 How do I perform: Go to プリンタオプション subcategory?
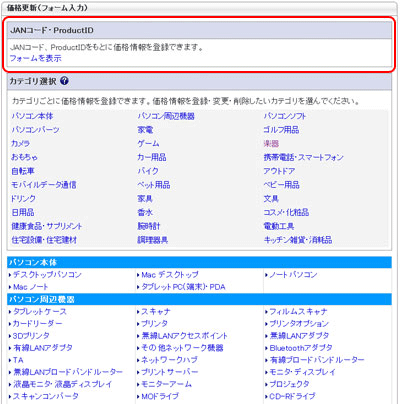pos(299,324)
